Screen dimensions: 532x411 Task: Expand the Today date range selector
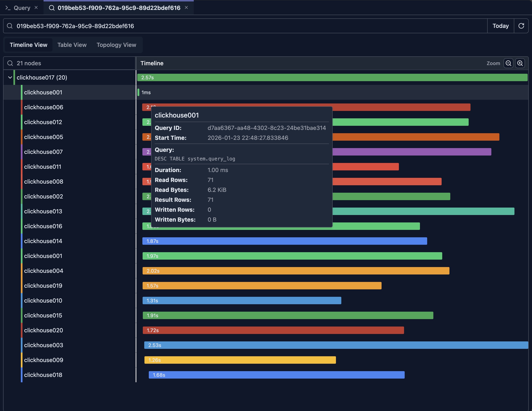[500, 26]
